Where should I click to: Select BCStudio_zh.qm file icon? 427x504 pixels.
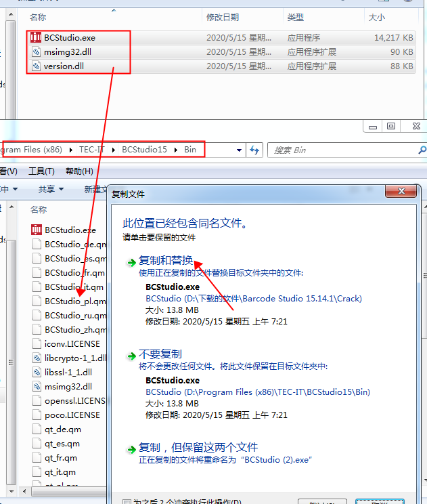tap(37, 329)
